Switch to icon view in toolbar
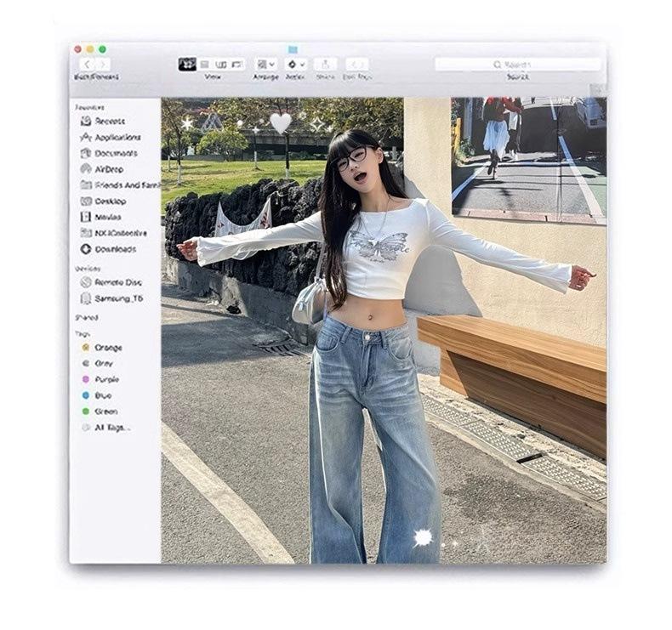This screenshot has height=630, width=672. pos(187,65)
